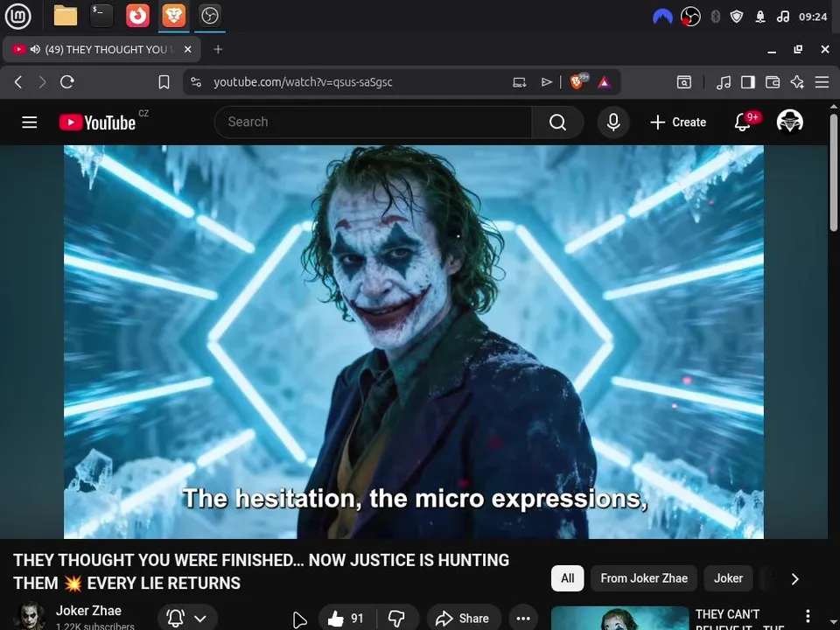Select the From Joker Zhae chip
The height and width of the screenshot is (630, 840).
pyautogui.click(x=644, y=578)
